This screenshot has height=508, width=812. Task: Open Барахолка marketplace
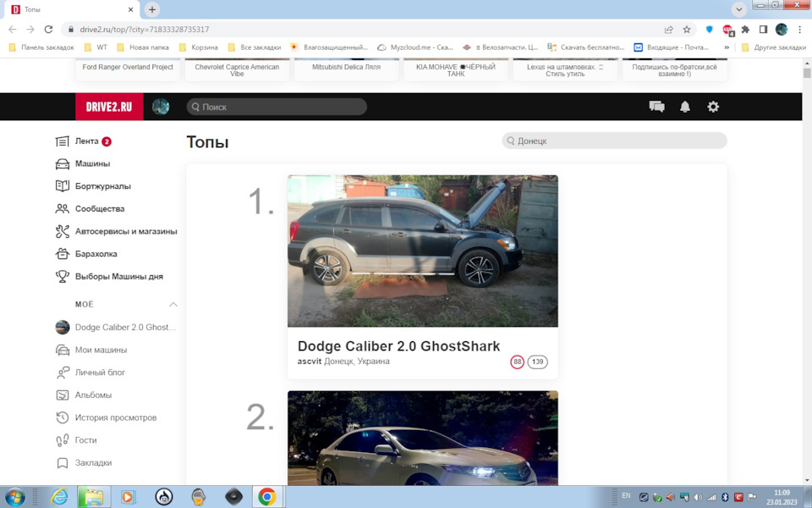coord(96,254)
